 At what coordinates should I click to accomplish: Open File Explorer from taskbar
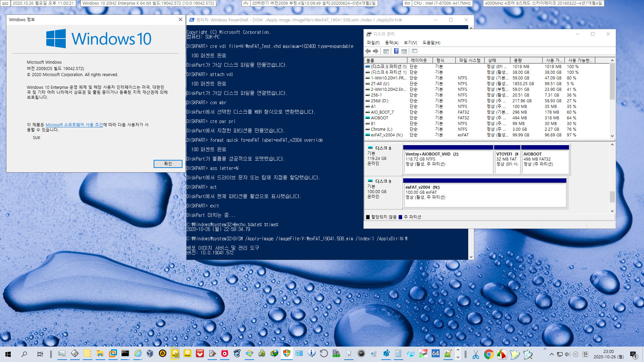100,354
